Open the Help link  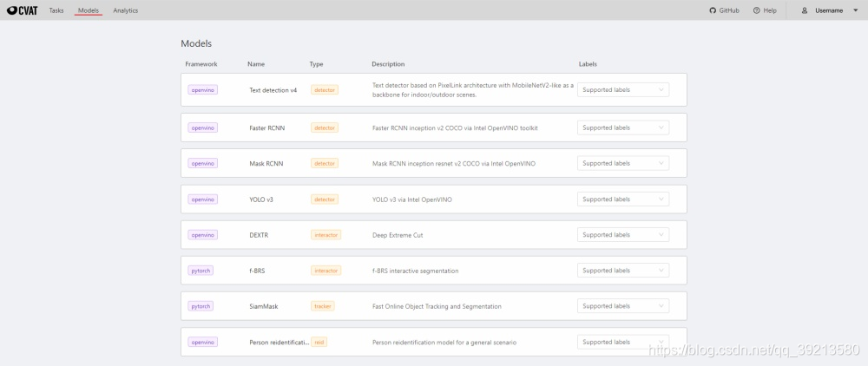click(x=765, y=10)
